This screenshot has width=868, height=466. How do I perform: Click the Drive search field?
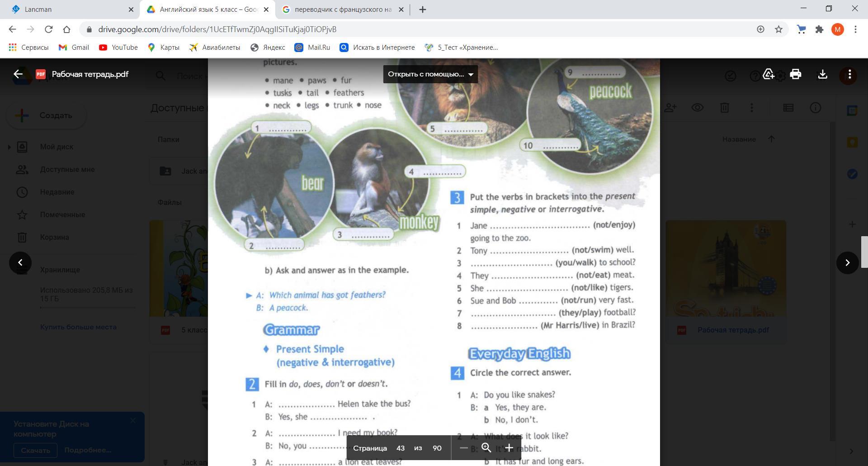191,76
